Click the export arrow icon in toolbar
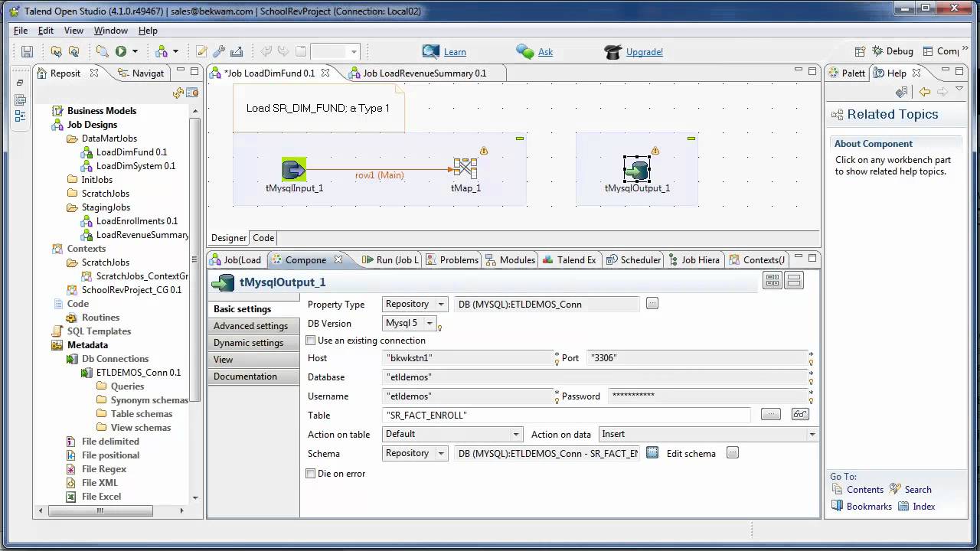Screen dimensions: 980x551 (x=237, y=51)
